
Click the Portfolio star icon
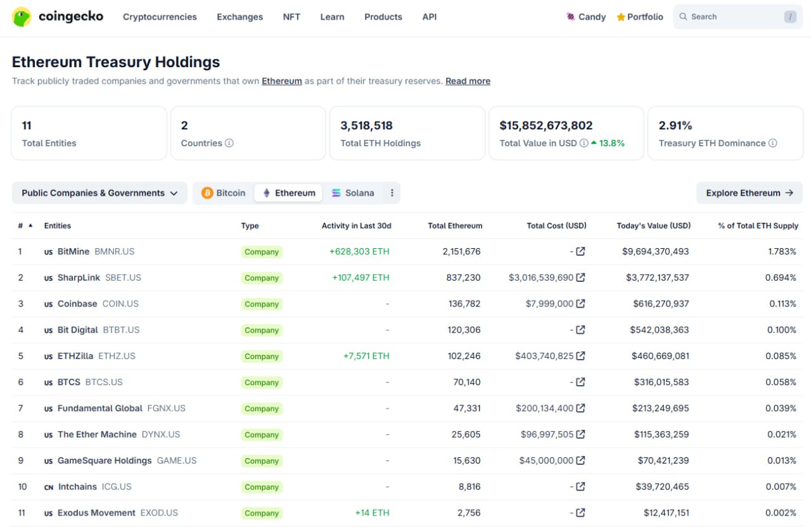621,17
